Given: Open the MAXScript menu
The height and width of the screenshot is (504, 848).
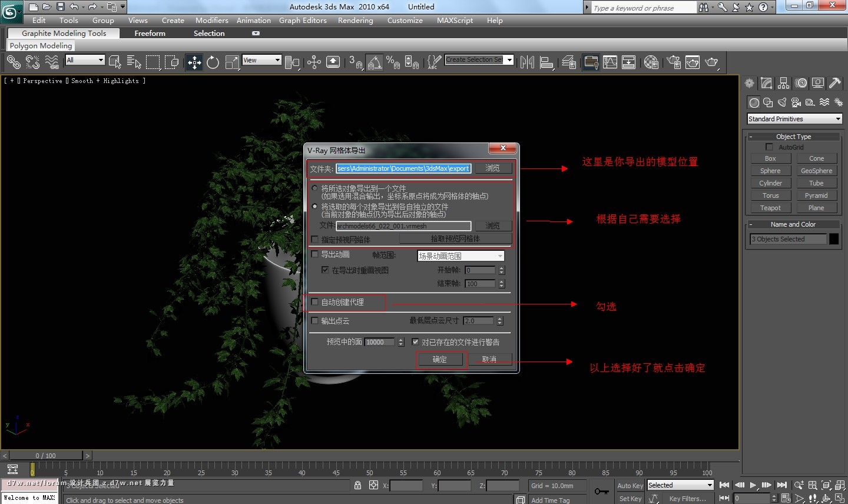Looking at the screenshot, I should click(455, 20).
